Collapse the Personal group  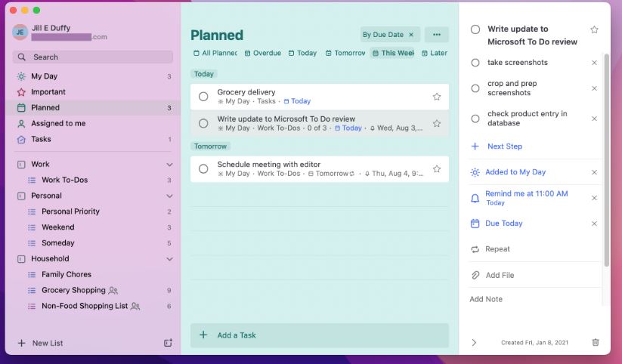pyautogui.click(x=169, y=196)
